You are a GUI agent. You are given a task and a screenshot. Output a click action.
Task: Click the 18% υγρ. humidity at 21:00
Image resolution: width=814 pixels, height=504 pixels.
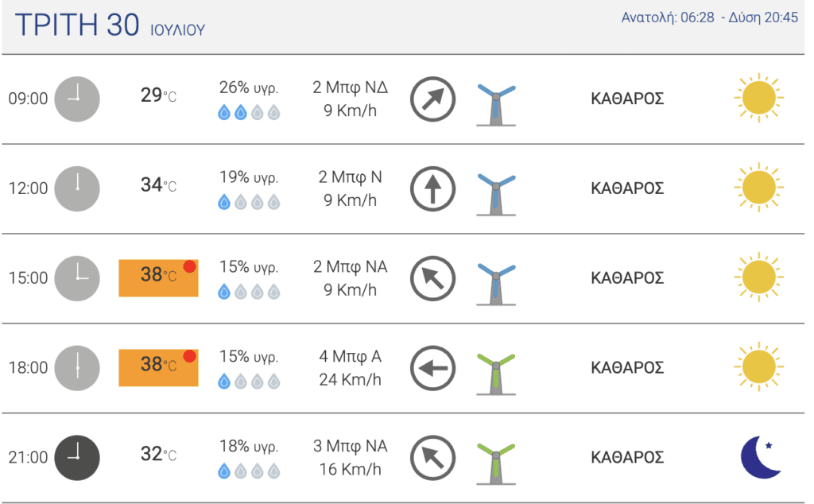click(x=249, y=447)
